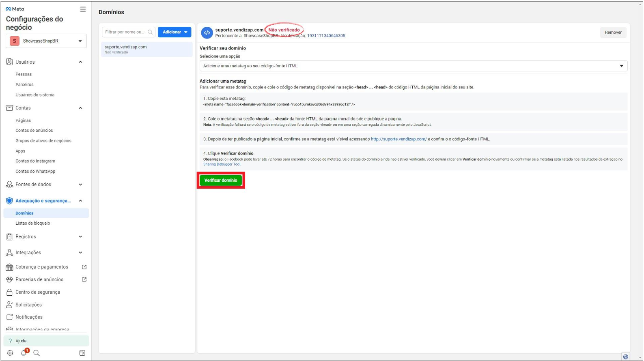Click the Filtrar por nome search field
Image resolution: width=644 pixels, height=361 pixels.
pos(125,32)
